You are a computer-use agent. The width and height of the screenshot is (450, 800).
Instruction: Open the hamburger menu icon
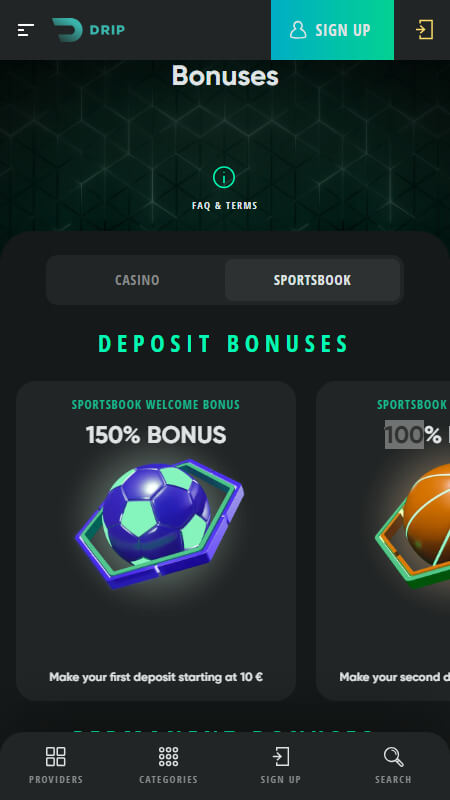[x=26, y=30]
